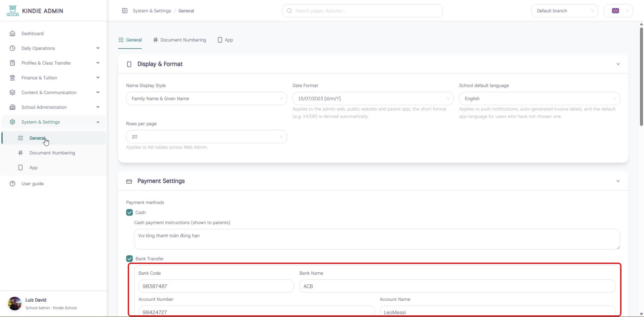This screenshot has height=317, width=644.
Task: Click the hash icon beside sidebar Document Numbering
Action: pos(21,153)
